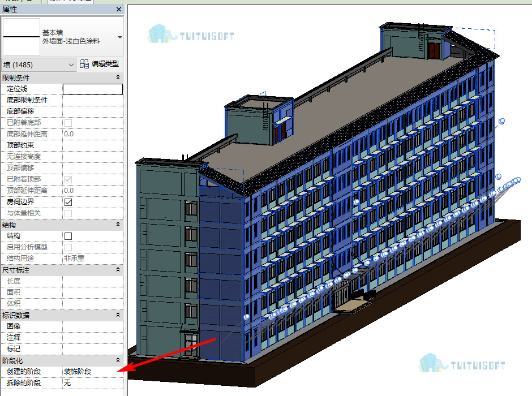Open the 基本墙 type selector dropdown
The height and width of the screenshot is (396, 532).
pyautogui.click(x=120, y=37)
